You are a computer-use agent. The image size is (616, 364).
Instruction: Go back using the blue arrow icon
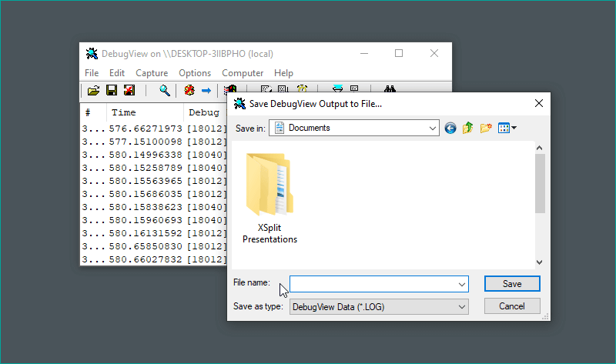(450, 128)
